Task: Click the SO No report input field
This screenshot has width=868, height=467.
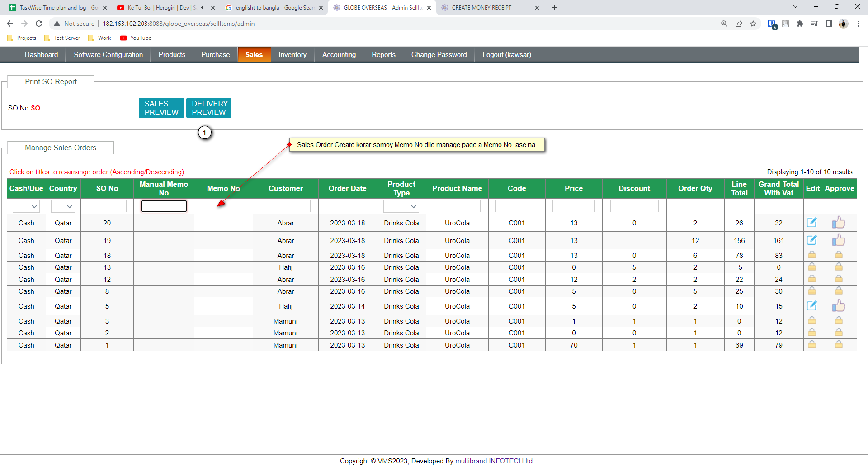Action: click(x=80, y=108)
